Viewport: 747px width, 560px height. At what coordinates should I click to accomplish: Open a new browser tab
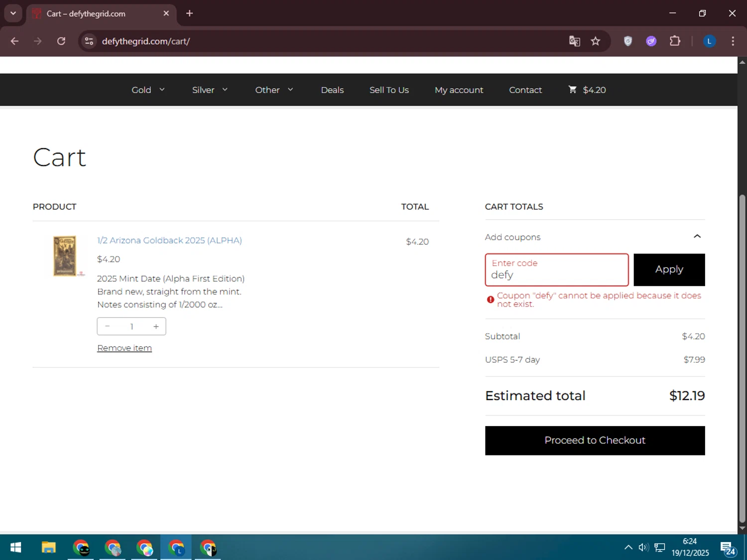pos(189,13)
